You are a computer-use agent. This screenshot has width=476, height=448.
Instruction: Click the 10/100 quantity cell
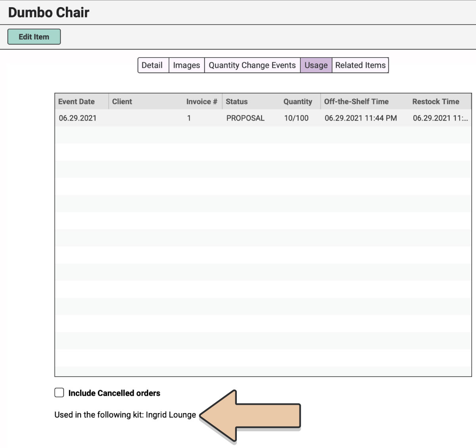[x=296, y=118]
